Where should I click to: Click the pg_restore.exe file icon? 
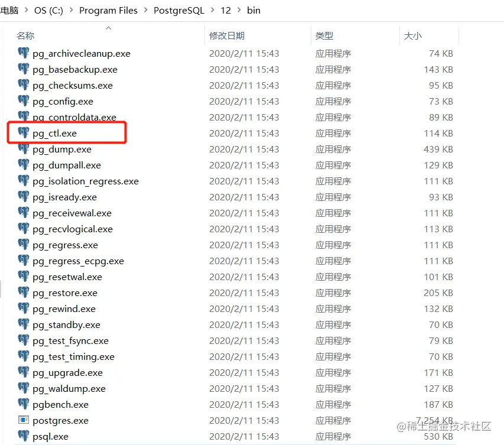click(x=24, y=292)
